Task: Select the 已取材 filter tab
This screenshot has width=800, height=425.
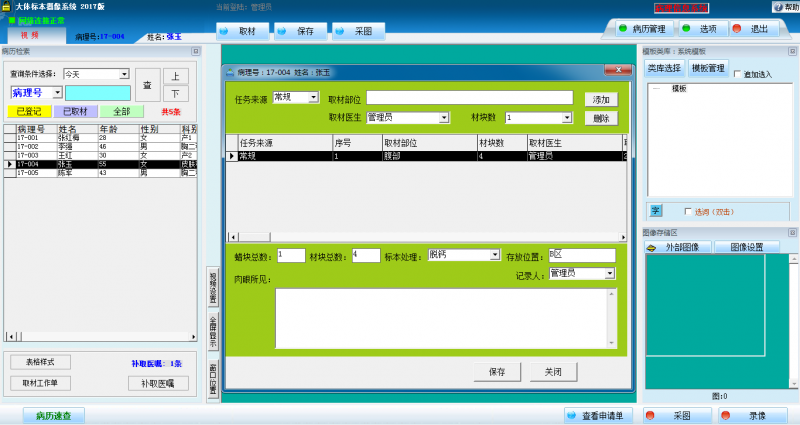Action: (x=76, y=112)
